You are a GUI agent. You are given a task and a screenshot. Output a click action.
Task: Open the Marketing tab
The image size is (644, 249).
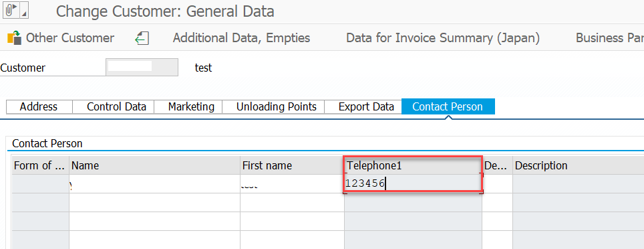tap(191, 107)
